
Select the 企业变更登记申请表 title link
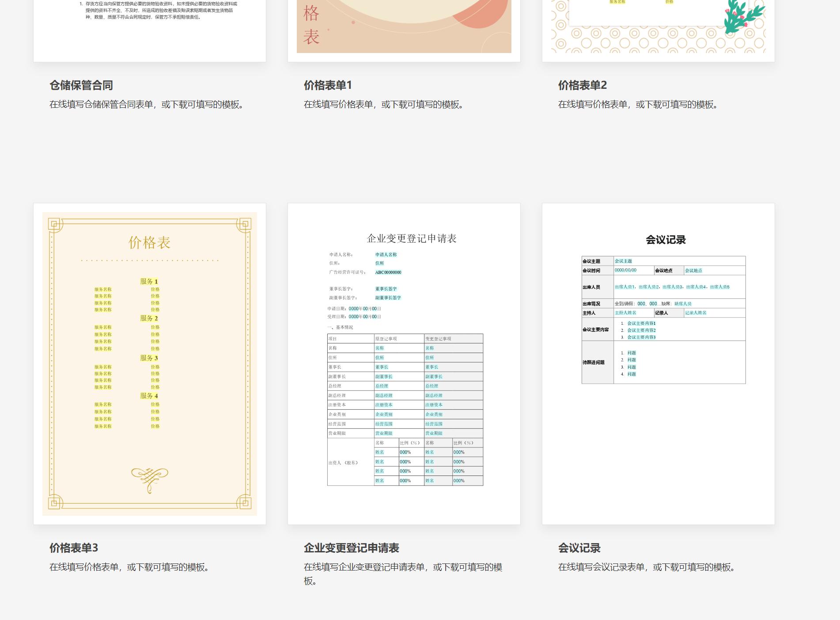click(x=351, y=547)
